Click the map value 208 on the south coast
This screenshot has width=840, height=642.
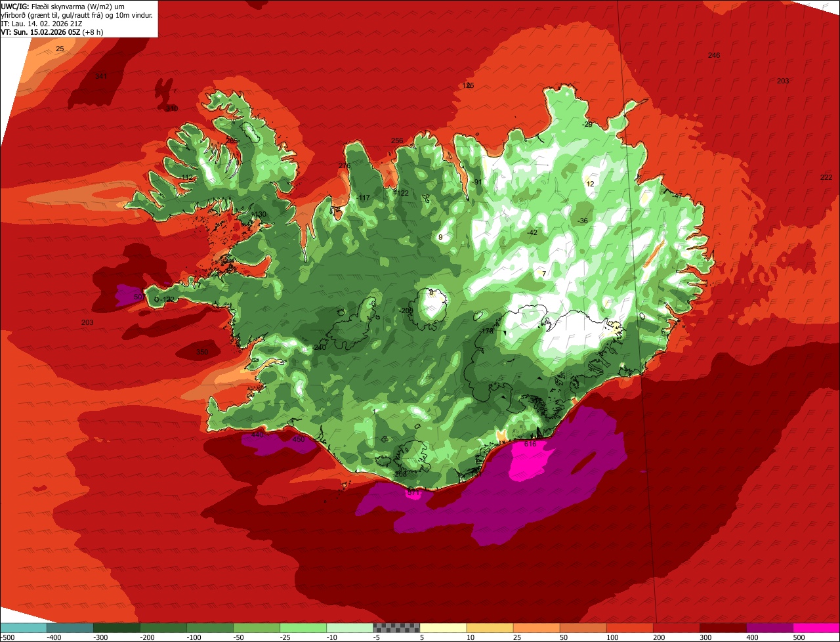400,474
